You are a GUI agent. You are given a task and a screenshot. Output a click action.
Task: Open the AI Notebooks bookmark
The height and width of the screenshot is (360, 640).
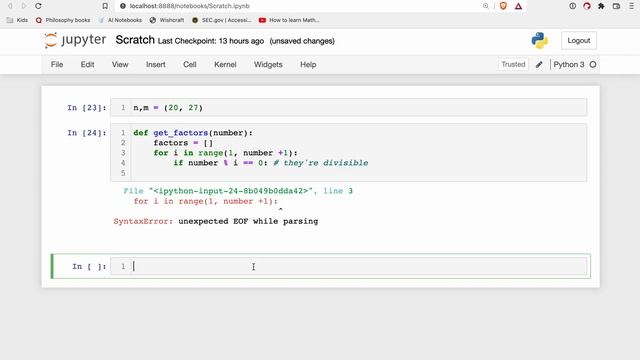point(120,20)
